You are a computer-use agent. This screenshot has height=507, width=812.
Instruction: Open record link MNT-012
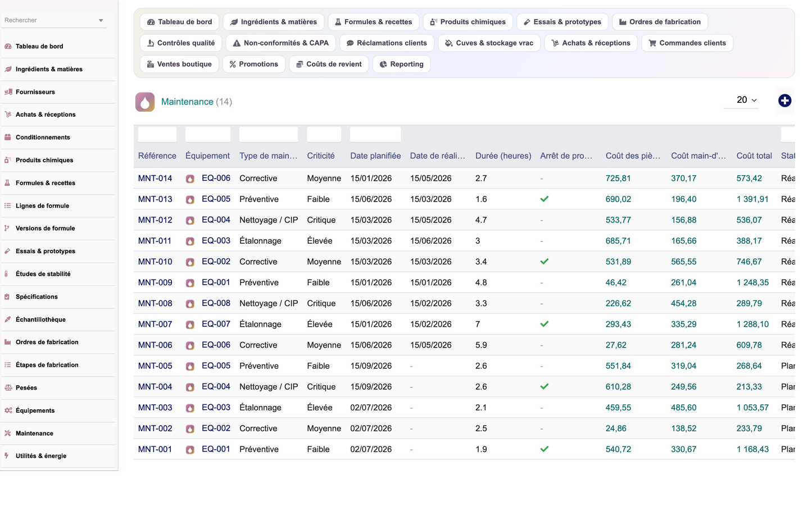(x=155, y=220)
